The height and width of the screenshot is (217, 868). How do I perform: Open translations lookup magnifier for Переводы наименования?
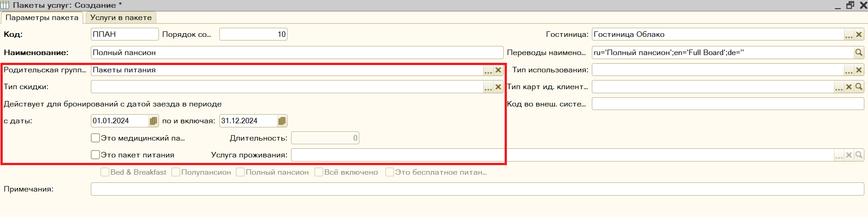(x=859, y=53)
